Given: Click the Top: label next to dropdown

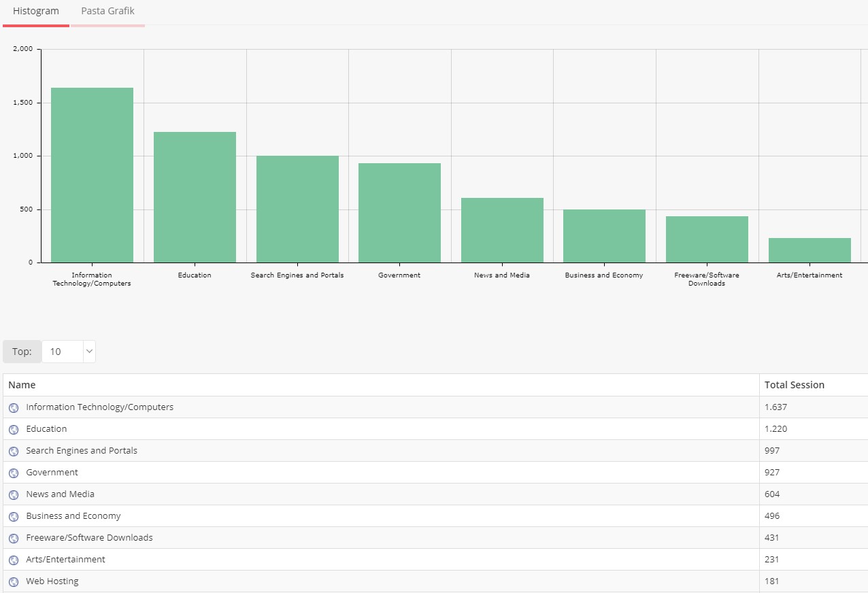Looking at the screenshot, I should tap(22, 352).
